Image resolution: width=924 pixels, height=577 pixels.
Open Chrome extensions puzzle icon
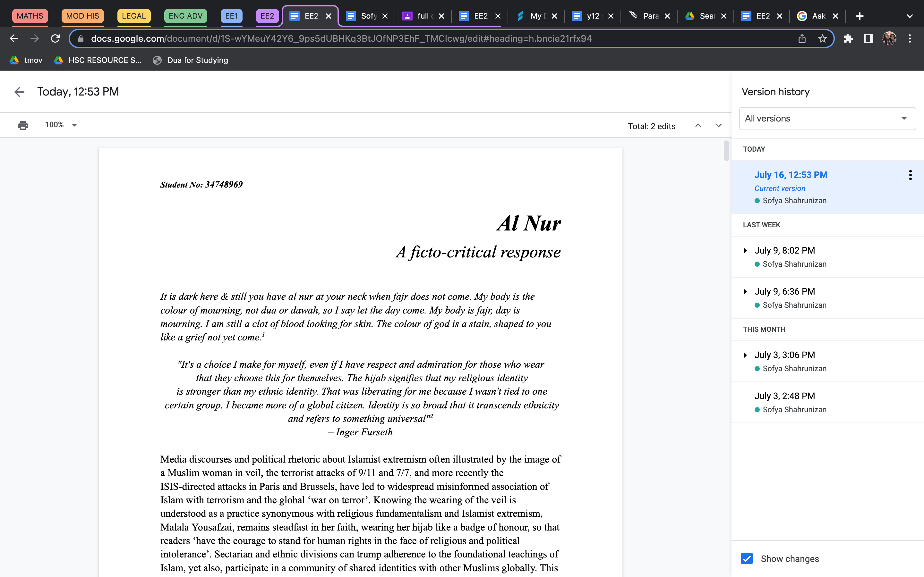848,38
